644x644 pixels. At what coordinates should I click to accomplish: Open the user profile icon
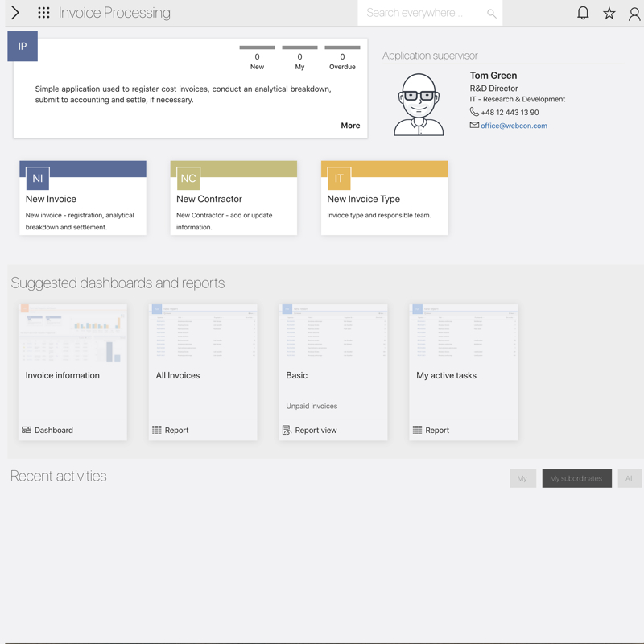pyautogui.click(x=634, y=13)
